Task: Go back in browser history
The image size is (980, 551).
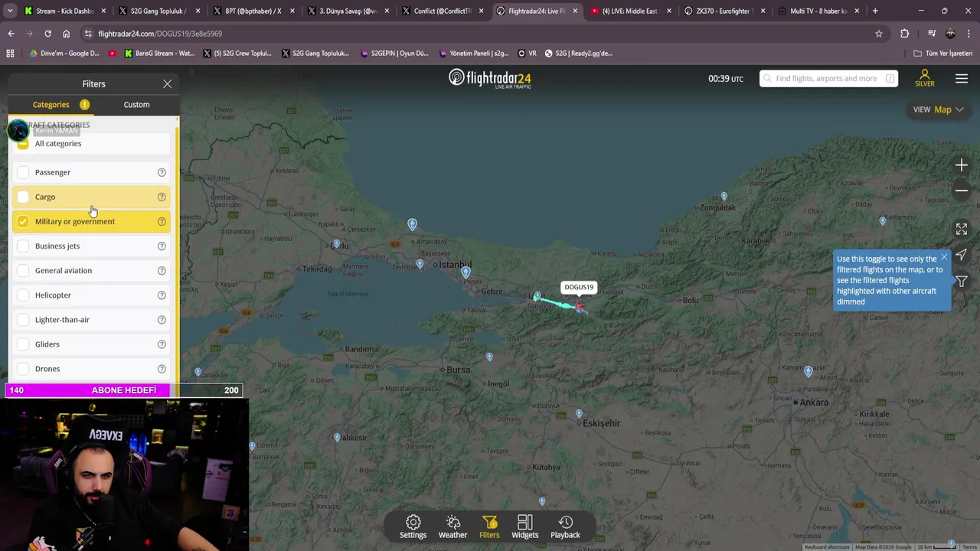Action: 11,34
